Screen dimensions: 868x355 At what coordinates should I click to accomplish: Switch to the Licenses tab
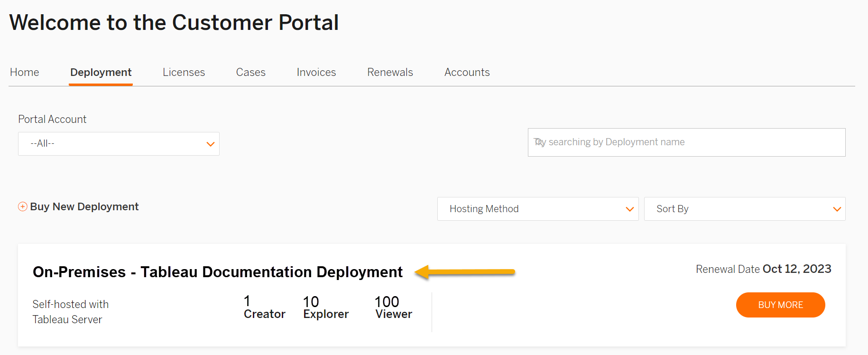click(x=184, y=72)
